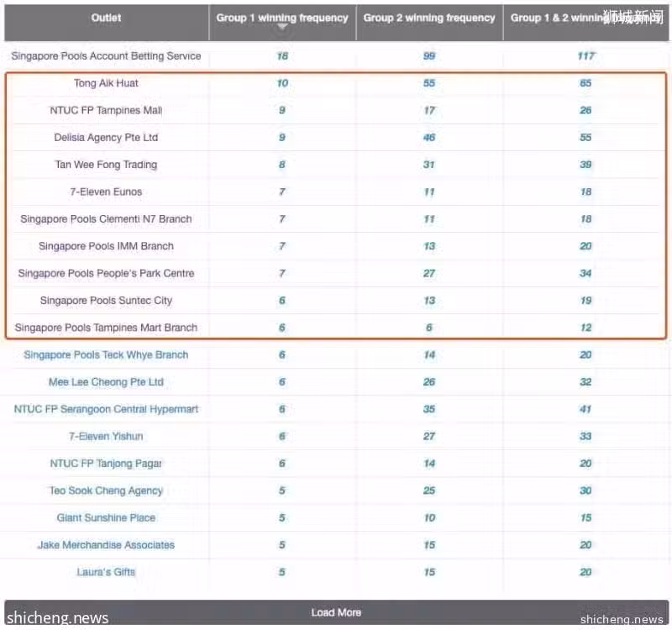Image resolution: width=672 pixels, height=630 pixels.
Task: Click the sort arrow under Group 1 winning frequency
Action: [x=282, y=27]
